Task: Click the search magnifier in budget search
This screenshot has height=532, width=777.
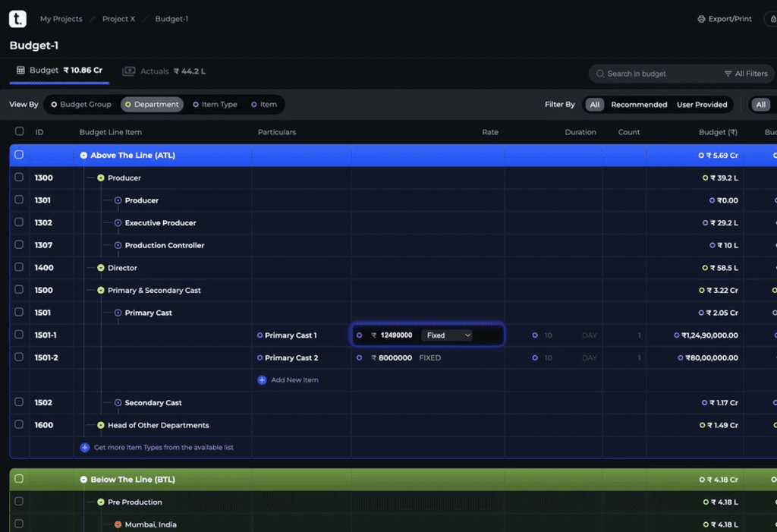Action: 602,74
